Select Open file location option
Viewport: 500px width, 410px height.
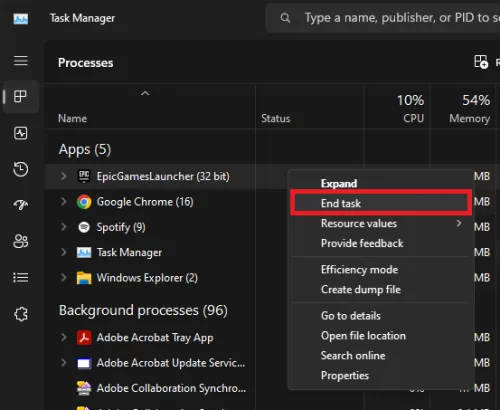click(381, 336)
